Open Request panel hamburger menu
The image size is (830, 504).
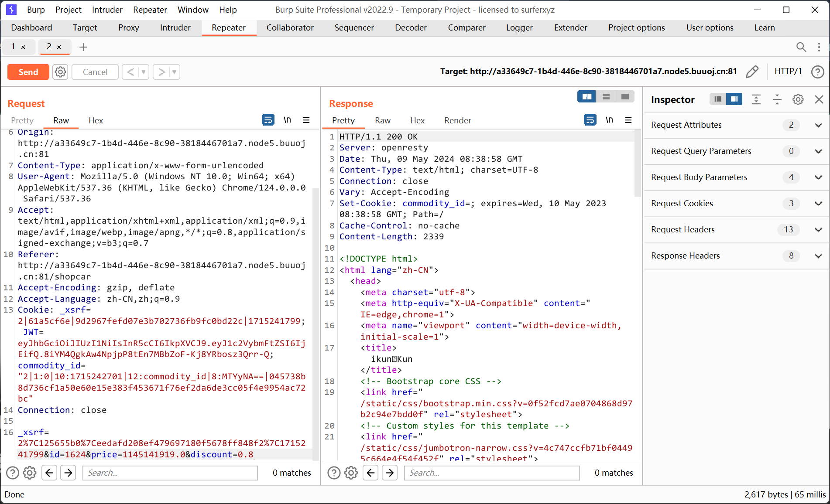pos(306,120)
